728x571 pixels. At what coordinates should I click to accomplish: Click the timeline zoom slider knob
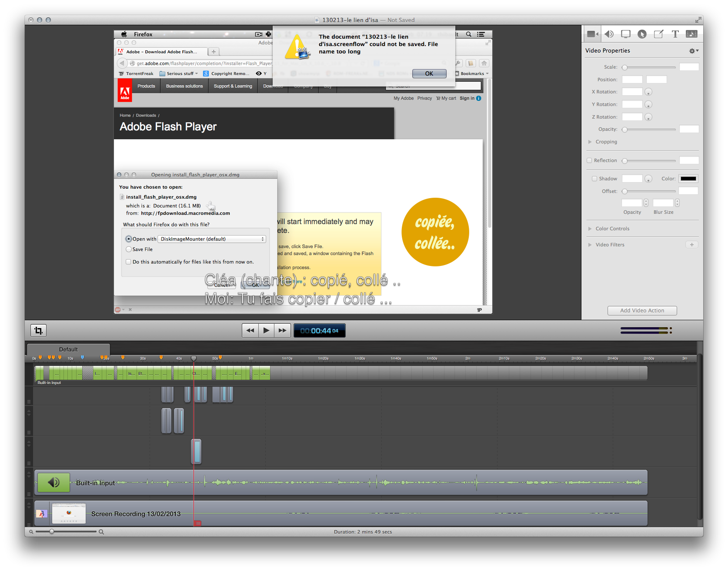(x=52, y=531)
